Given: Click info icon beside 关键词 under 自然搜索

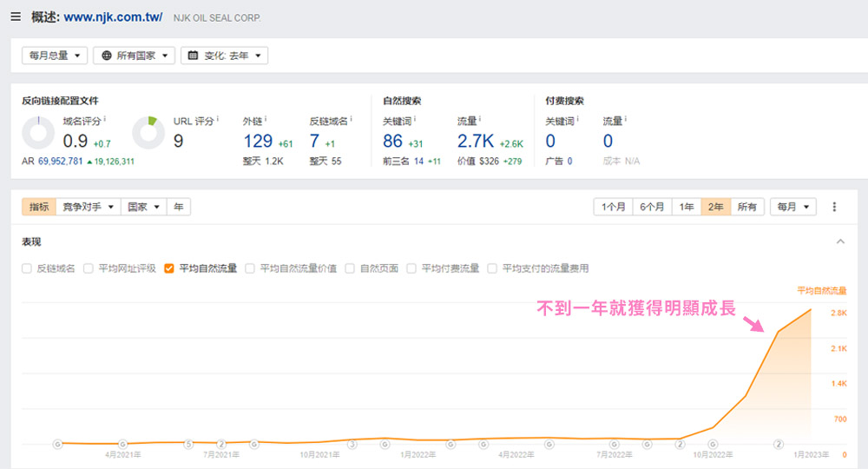Looking at the screenshot, I should point(415,119).
